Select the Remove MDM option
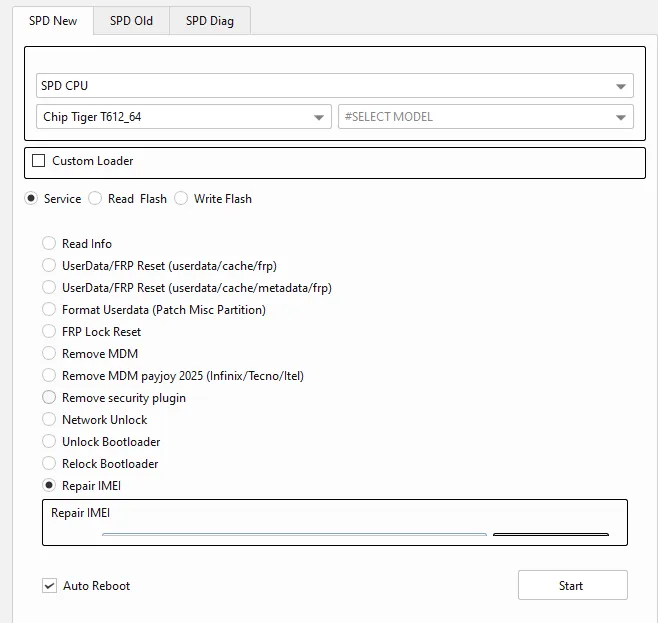 (49, 354)
